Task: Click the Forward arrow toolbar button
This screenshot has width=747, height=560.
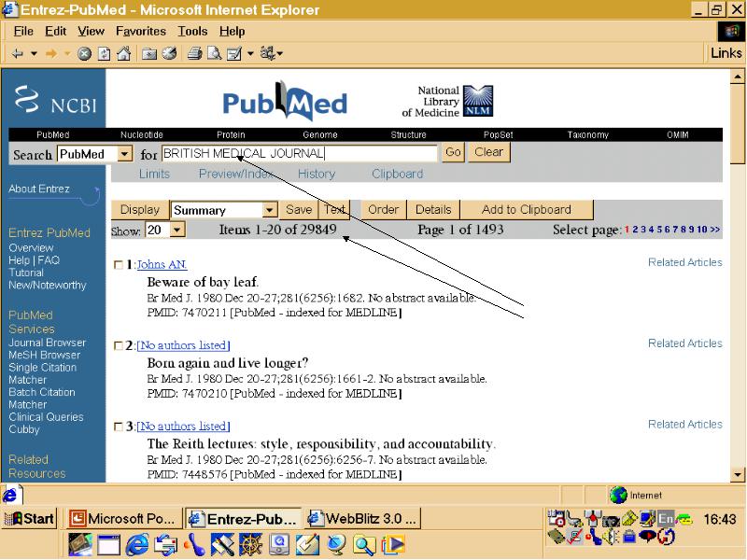Action: (51, 54)
